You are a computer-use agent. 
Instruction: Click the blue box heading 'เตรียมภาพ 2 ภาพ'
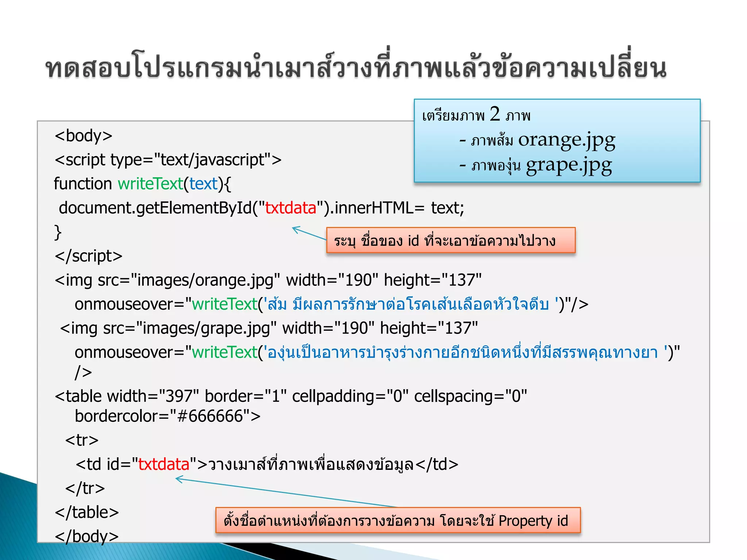click(x=476, y=114)
